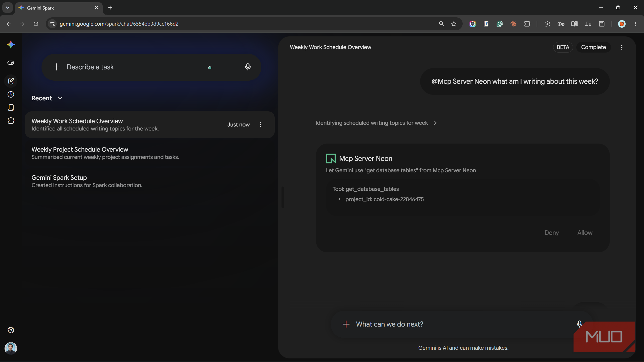Click the Complete status badge
The height and width of the screenshot is (362, 644).
[593, 47]
